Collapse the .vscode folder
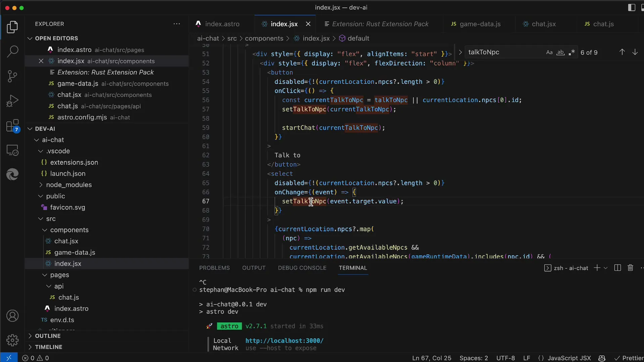Image resolution: width=644 pixels, height=362 pixels. (x=58, y=151)
